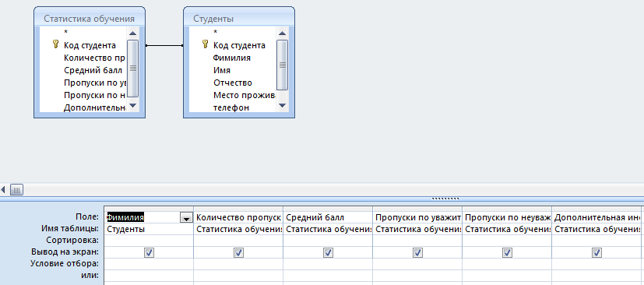Click criteria cell under Средний балл column
644x285 pixels.
click(328, 264)
